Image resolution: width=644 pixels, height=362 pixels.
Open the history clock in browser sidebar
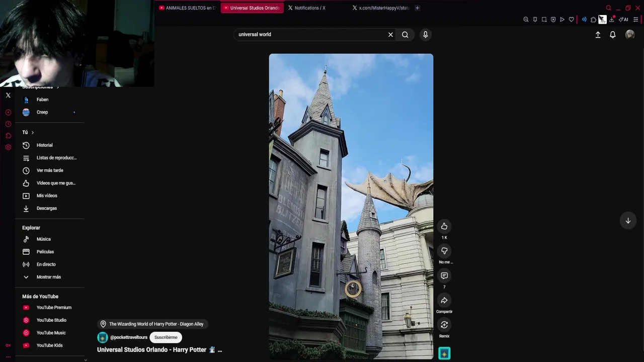point(8,124)
